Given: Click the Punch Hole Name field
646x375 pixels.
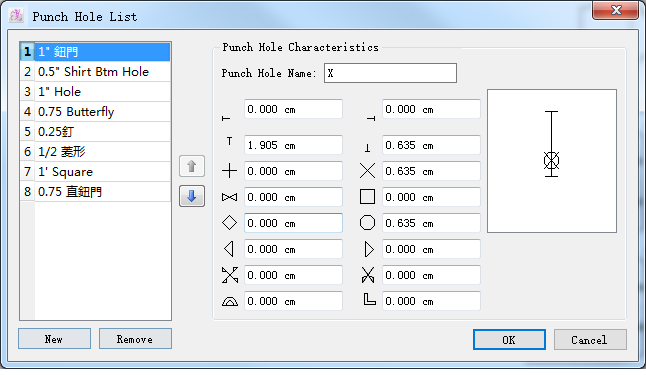Looking at the screenshot, I should click(x=390, y=73).
